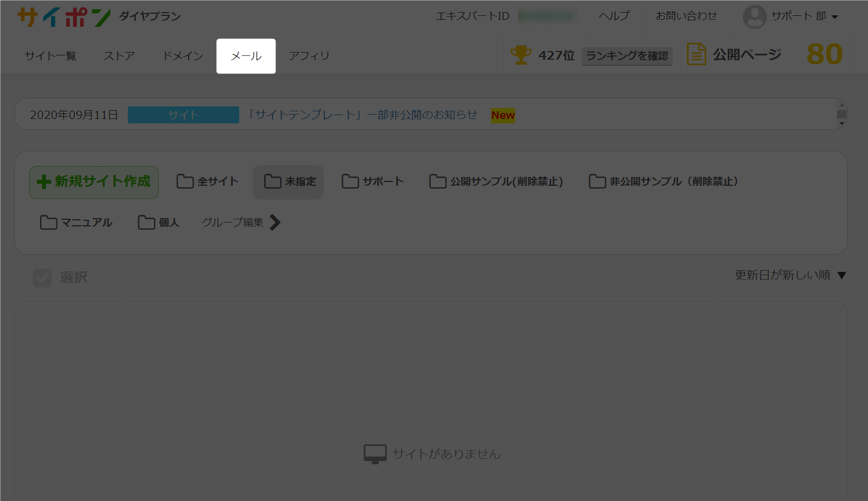Open 更新日が新しい順 sort dropdown
Viewport: 868px width, 501px height.
790,275
